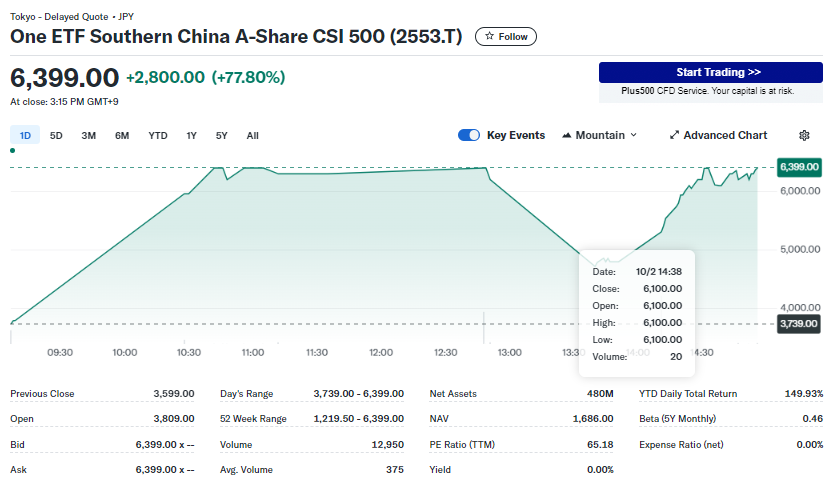The image size is (836, 483).
Task: Toggle the Key Events switch
Action: 468,135
